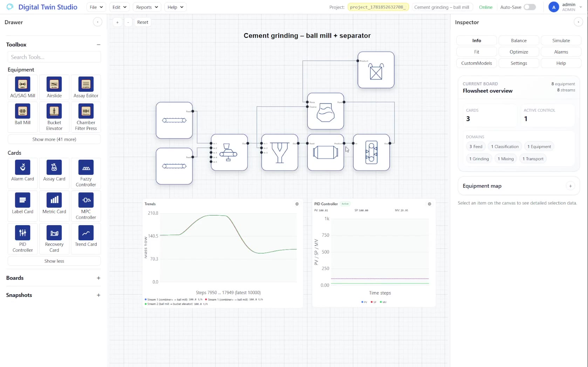This screenshot has height=367, width=588.
Task: Toggle the Auto-Save switch
Action: point(530,7)
